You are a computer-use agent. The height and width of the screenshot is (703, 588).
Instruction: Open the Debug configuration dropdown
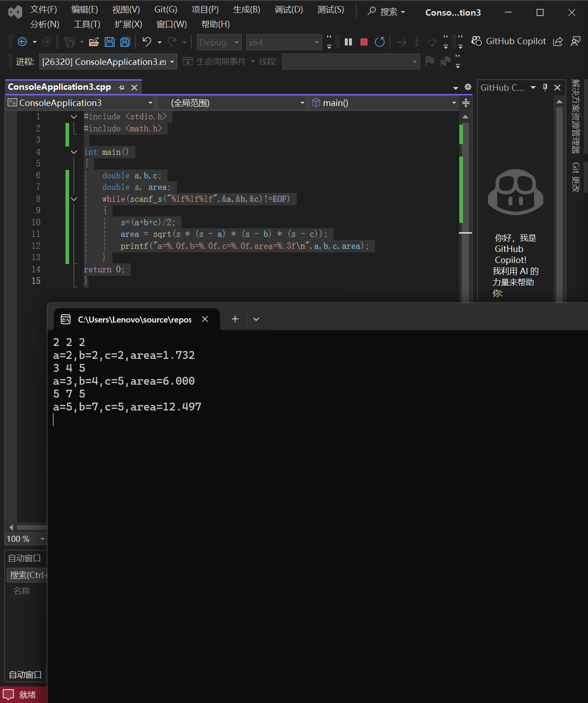coord(219,42)
